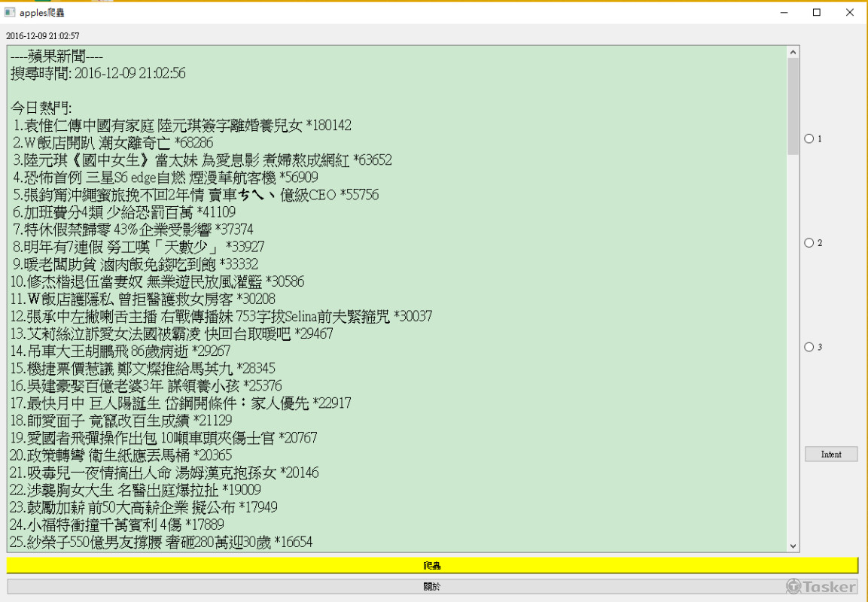This screenshot has height=602, width=868.
Task: Click news item 18 師愛面子
Action: [120, 421]
